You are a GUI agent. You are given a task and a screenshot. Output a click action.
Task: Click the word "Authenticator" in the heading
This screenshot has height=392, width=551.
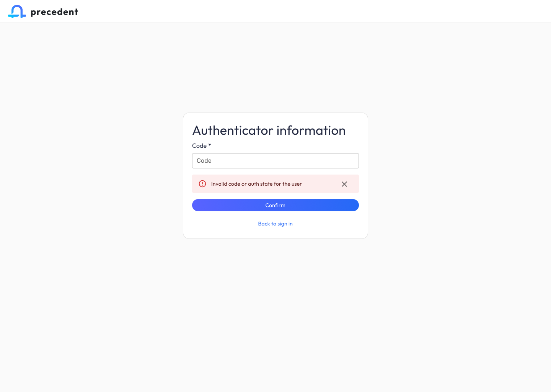pos(233,131)
